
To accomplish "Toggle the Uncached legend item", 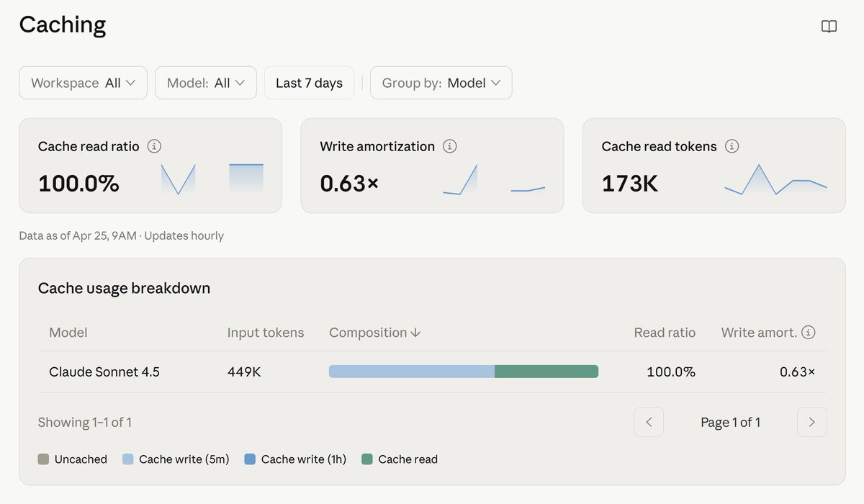I will 72,459.
